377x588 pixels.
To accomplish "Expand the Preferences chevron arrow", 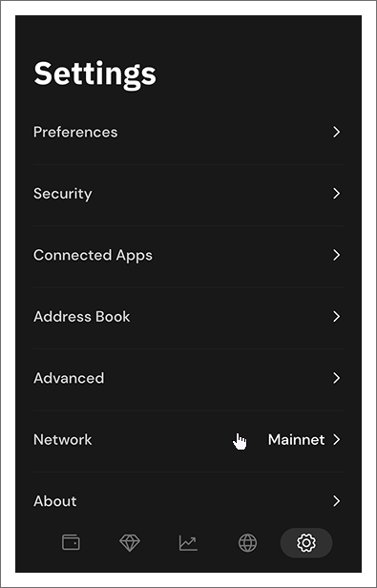I will pyautogui.click(x=337, y=132).
